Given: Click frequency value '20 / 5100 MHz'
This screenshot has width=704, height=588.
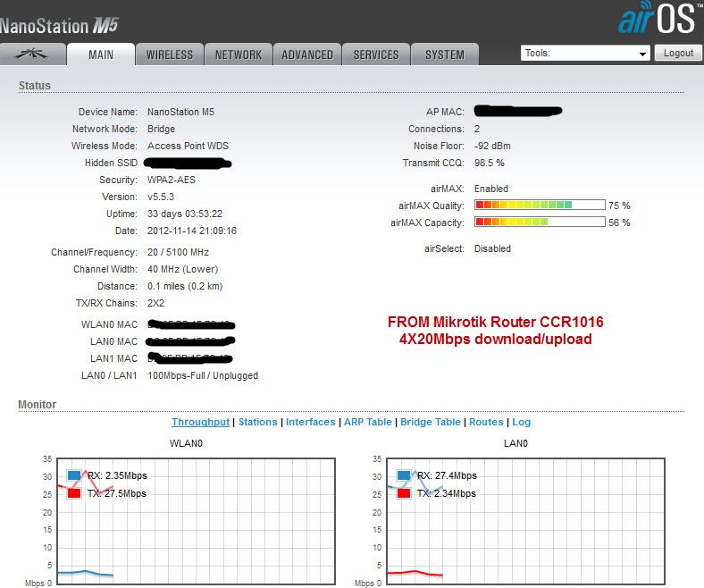Looking at the screenshot, I should pos(179,252).
